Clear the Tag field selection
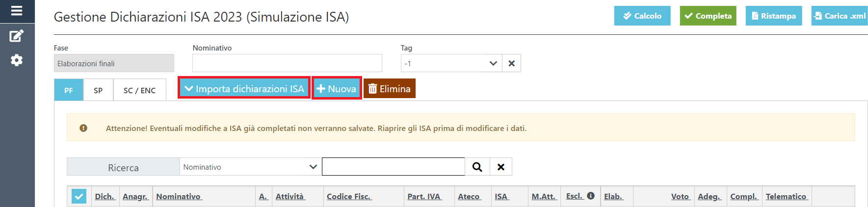The width and height of the screenshot is (868, 207). pyautogui.click(x=511, y=63)
